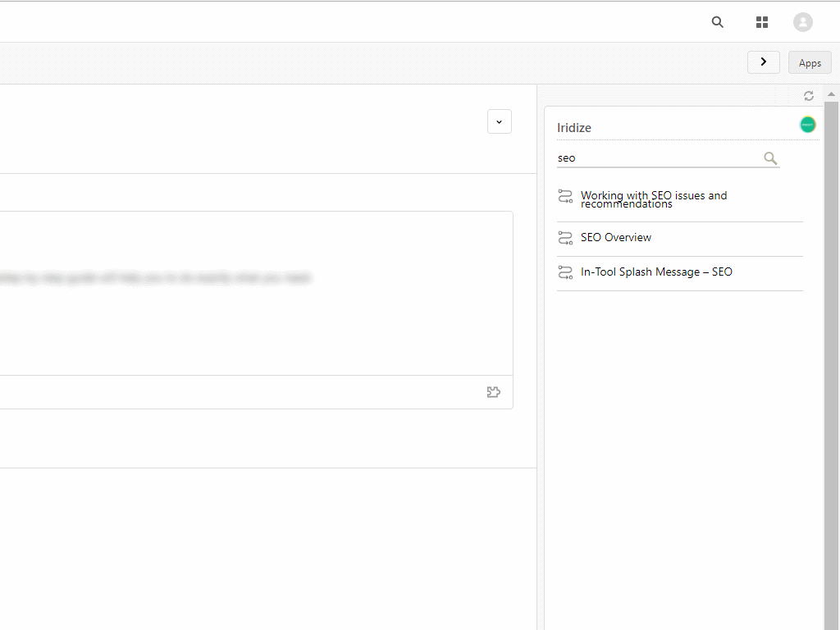Viewport: 840px width, 630px height.
Task: Open the dropdown chevron above the content box
Action: (499, 121)
